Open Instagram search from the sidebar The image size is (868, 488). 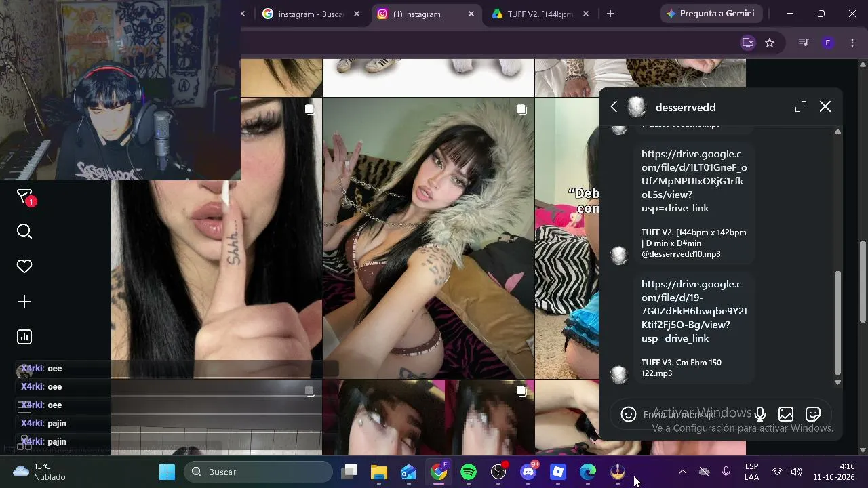tap(24, 232)
